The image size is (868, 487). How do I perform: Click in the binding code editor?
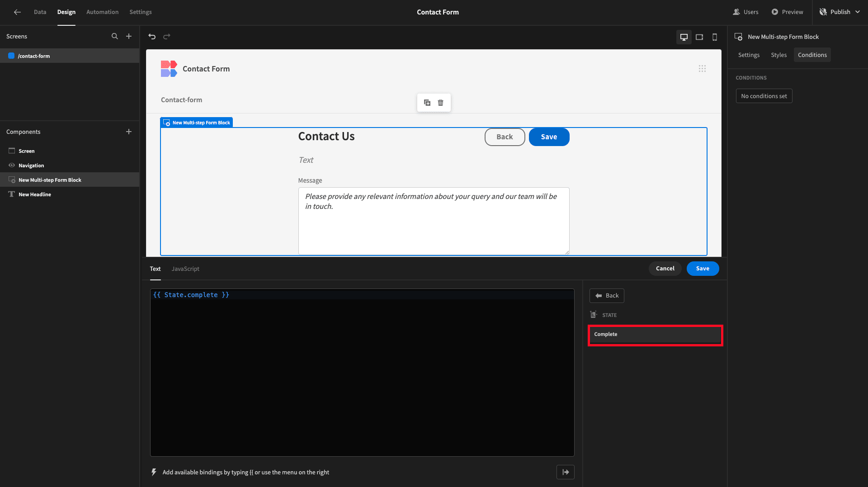[362, 373]
